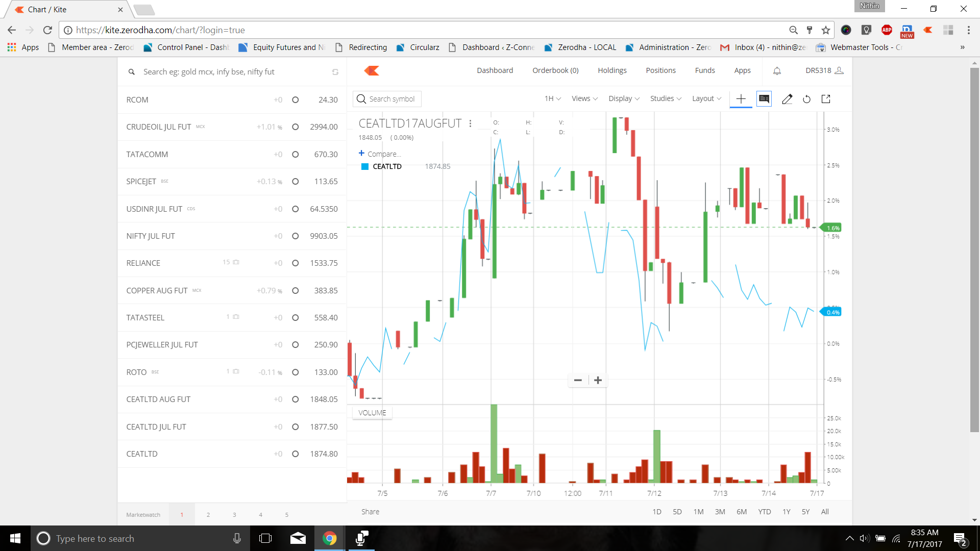Switch to marketwatch tab 5
Screen dimensions: 980x551
(x=287, y=515)
